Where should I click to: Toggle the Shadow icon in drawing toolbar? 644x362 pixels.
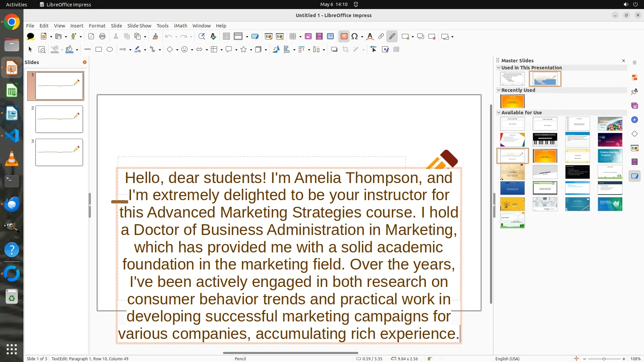point(334,50)
